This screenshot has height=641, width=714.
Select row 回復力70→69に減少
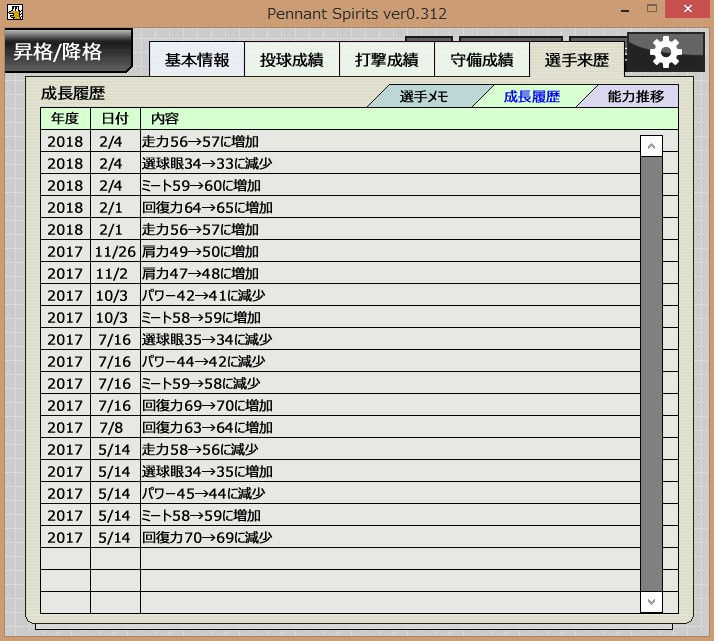point(340,538)
